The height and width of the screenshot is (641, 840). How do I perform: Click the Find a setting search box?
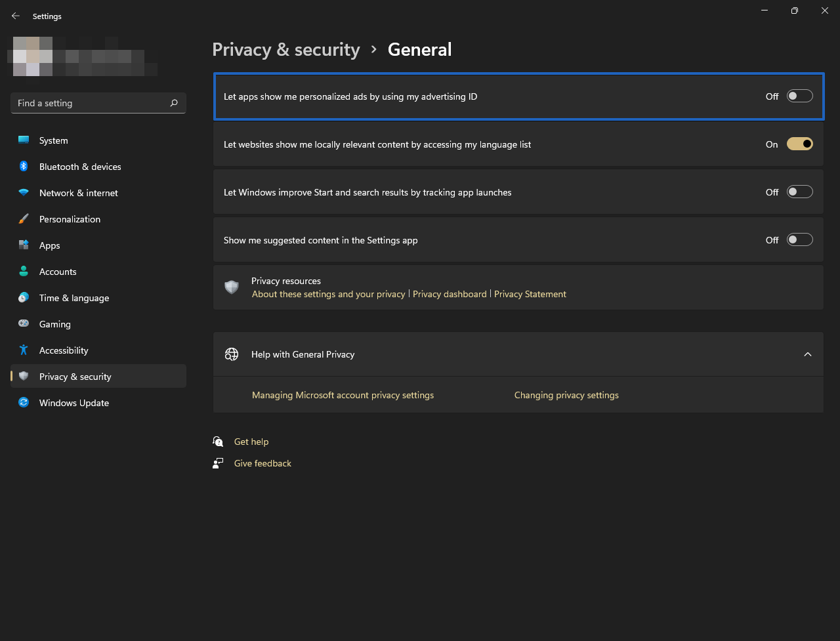coord(98,103)
